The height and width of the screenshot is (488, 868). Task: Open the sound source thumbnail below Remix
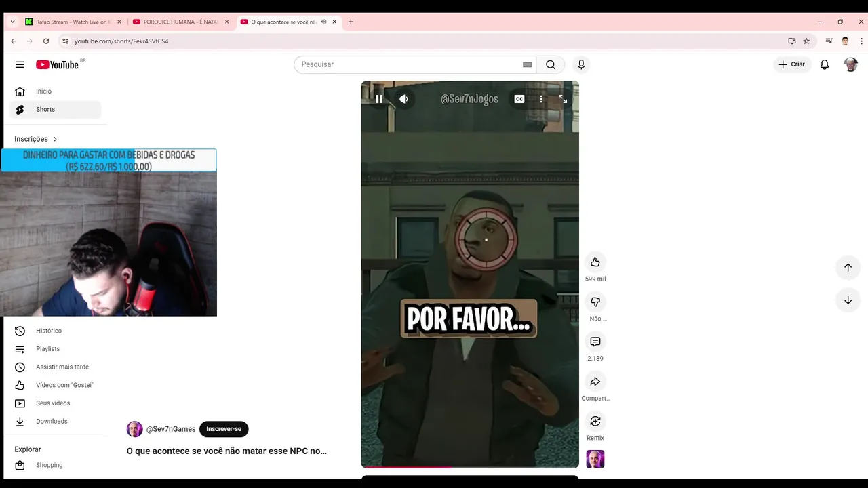(x=595, y=459)
